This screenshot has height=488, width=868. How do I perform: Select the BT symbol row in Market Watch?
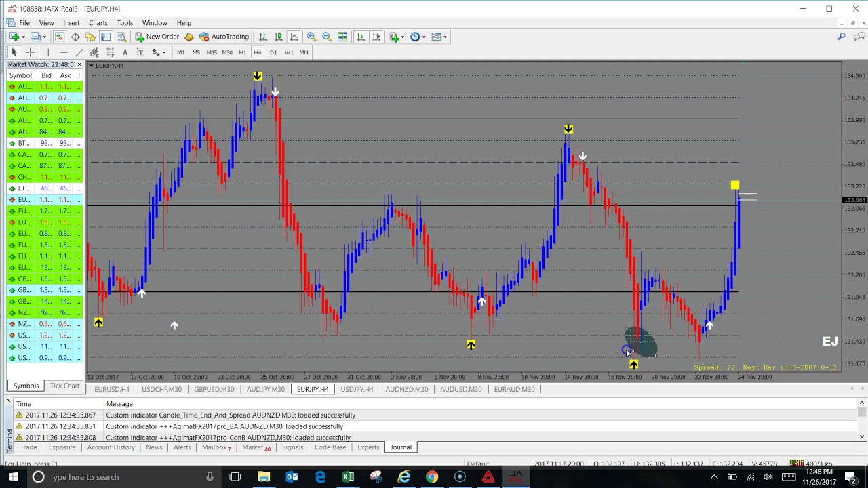[45, 143]
